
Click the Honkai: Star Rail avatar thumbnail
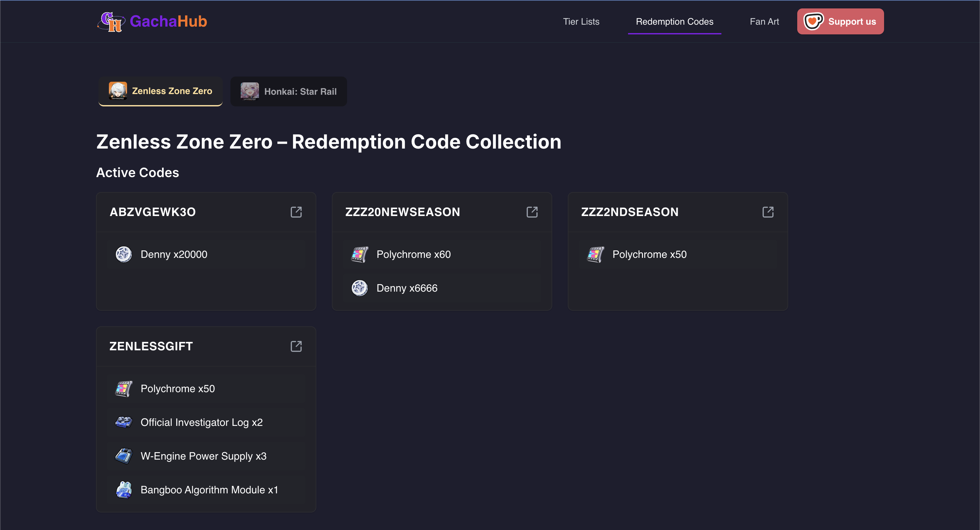coord(250,91)
